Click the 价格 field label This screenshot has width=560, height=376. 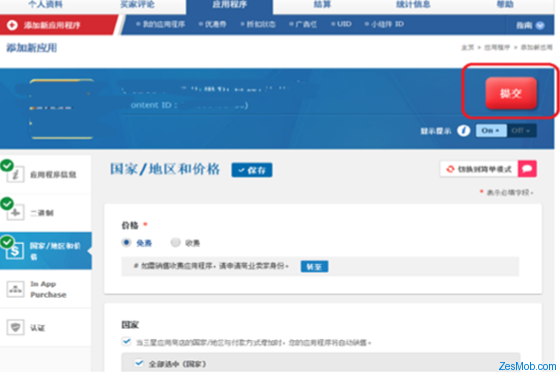[130, 225]
